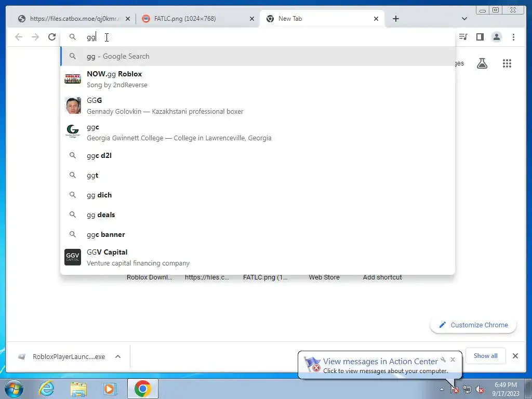532x399 pixels.
Task: Select the GGV Capital suggestion
Action: tap(258, 257)
